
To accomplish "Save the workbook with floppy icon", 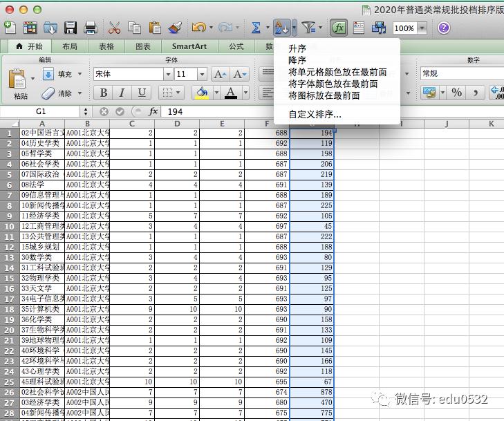I will click(71, 28).
